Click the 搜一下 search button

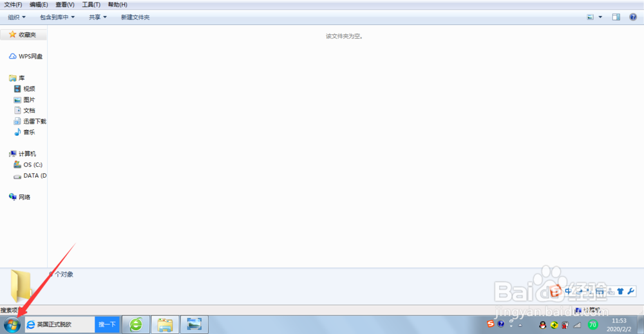click(107, 324)
